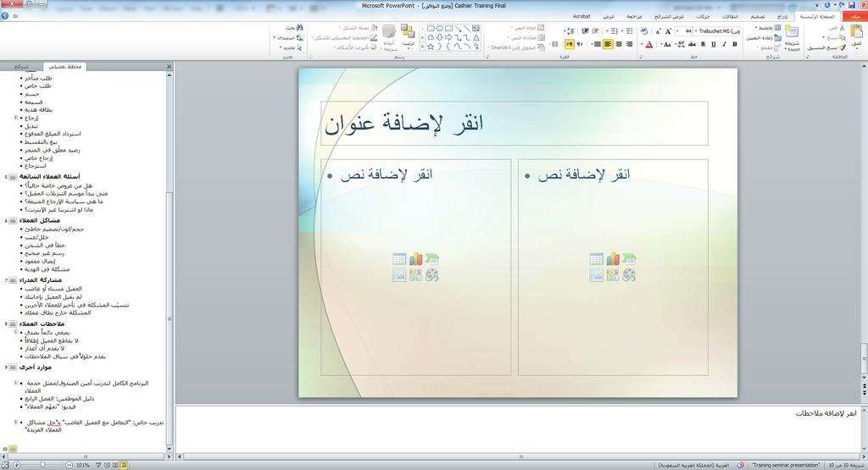Screen dimensions: 868x470
Task: Insert a chart in the right content placeholder
Action: click(x=613, y=259)
